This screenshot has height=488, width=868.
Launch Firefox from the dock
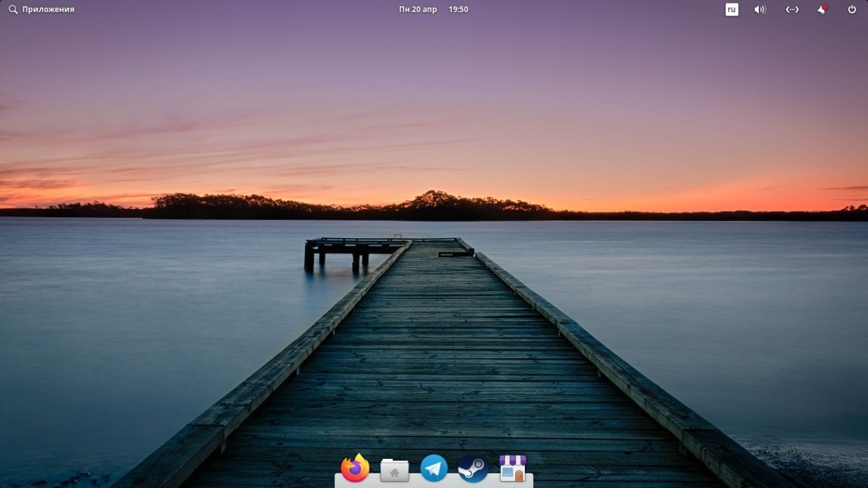355,468
